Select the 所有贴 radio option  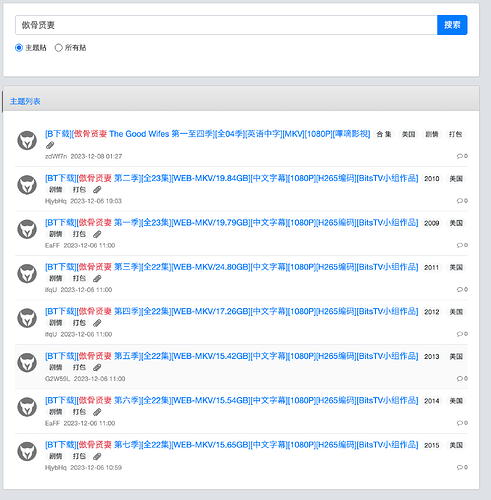[59, 48]
